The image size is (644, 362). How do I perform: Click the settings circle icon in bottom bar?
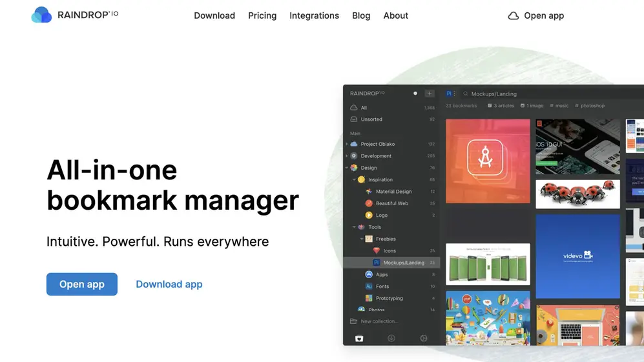tap(424, 338)
